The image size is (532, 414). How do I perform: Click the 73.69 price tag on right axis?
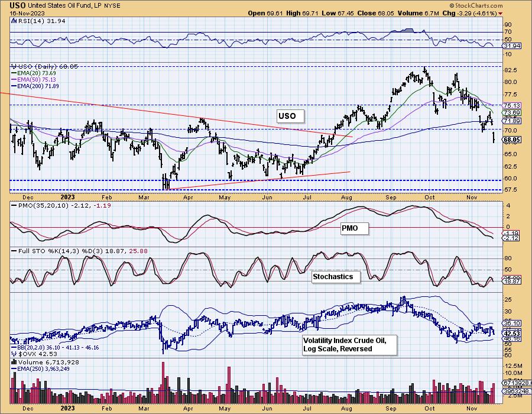(x=512, y=112)
